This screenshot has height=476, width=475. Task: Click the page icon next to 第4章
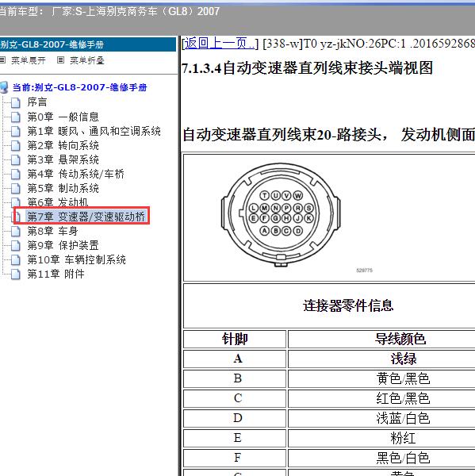tap(16, 175)
